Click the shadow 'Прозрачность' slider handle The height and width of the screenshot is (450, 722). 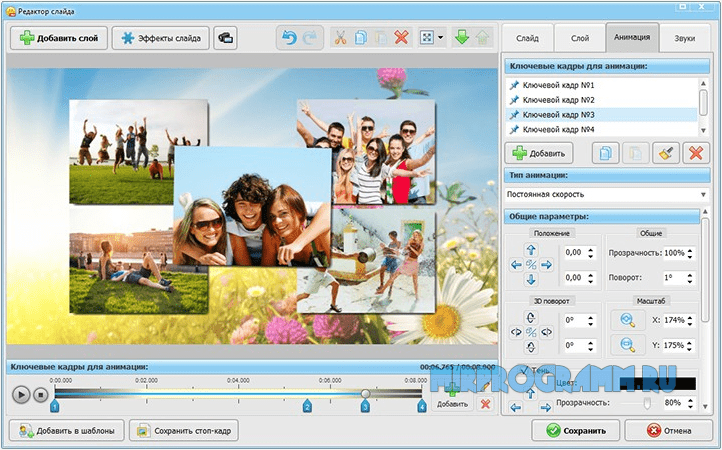[647, 403]
